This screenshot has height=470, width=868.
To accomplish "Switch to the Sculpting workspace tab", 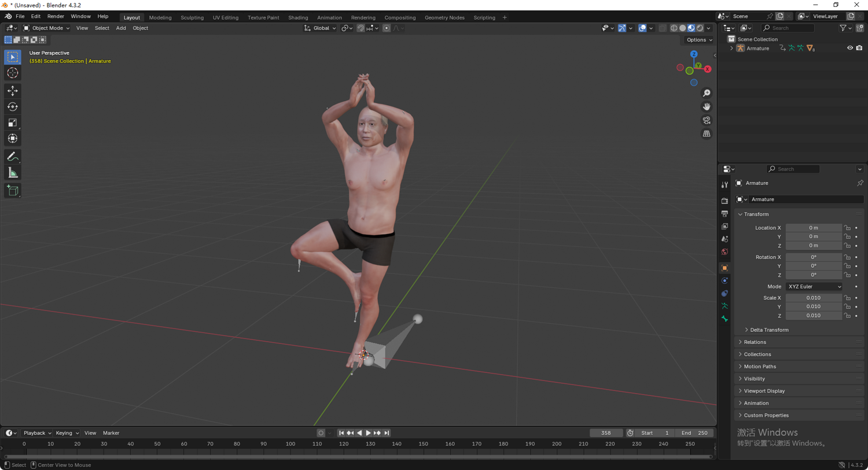I will [192, 17].
